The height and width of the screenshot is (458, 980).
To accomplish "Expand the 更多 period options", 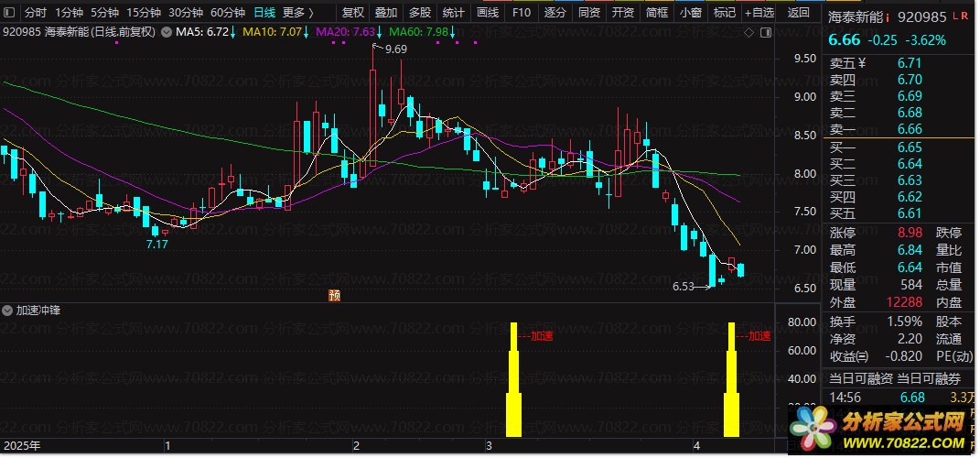I will tap(298, 13).
